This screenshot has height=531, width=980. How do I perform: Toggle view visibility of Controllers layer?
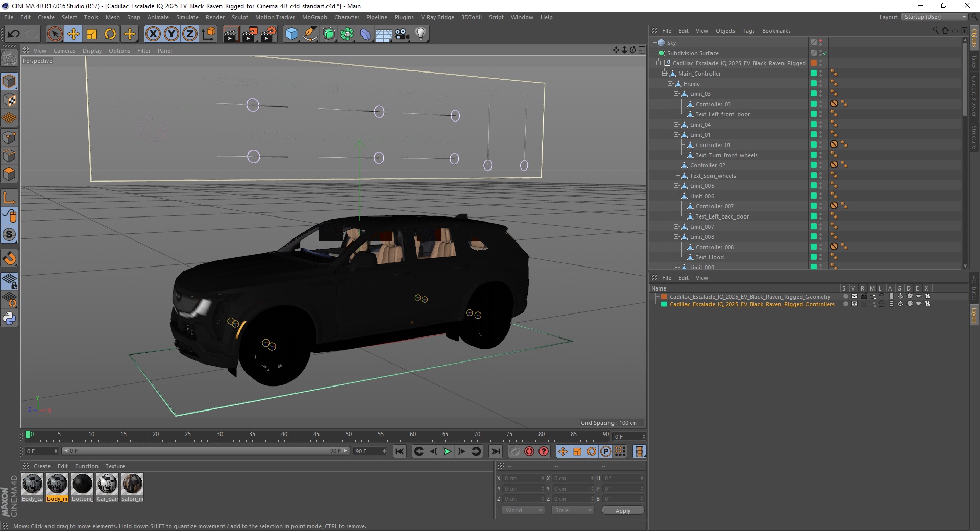coord(854,304)
